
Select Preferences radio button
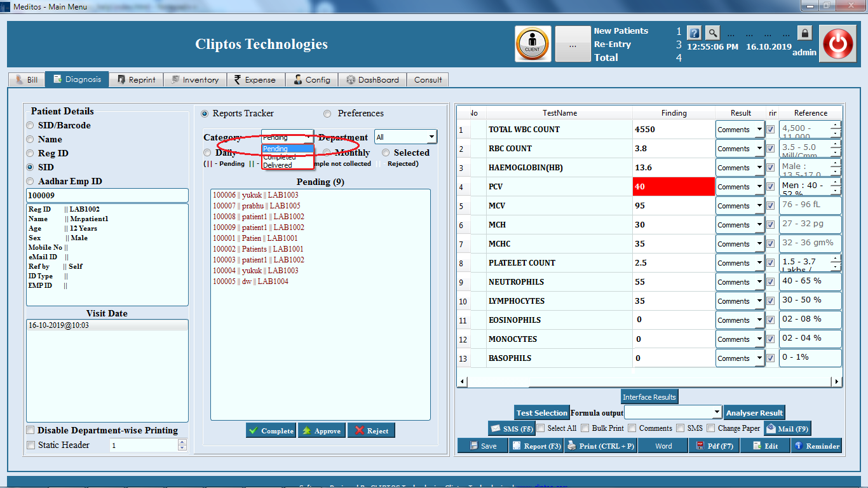click(327, 114)
